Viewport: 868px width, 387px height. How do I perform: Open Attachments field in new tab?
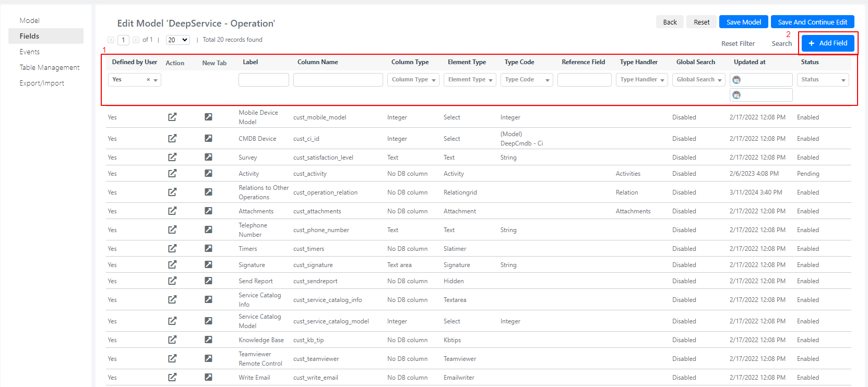click(x=208, y=211)
